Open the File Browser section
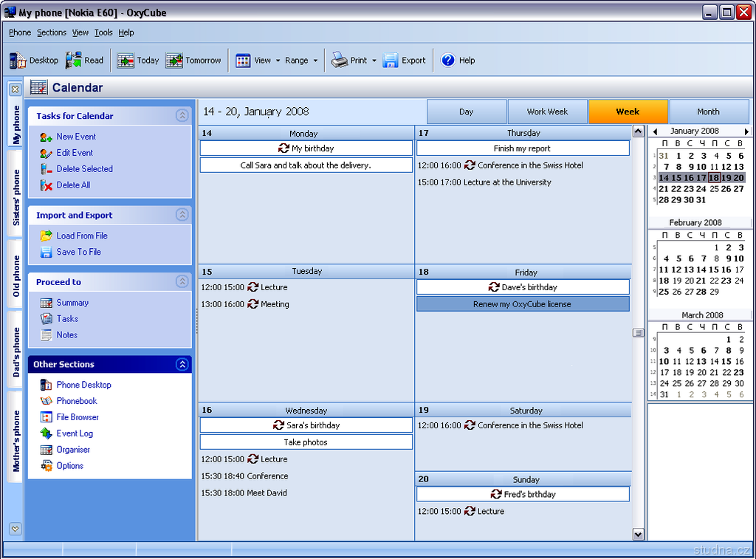756x559 pixels. 78,417
